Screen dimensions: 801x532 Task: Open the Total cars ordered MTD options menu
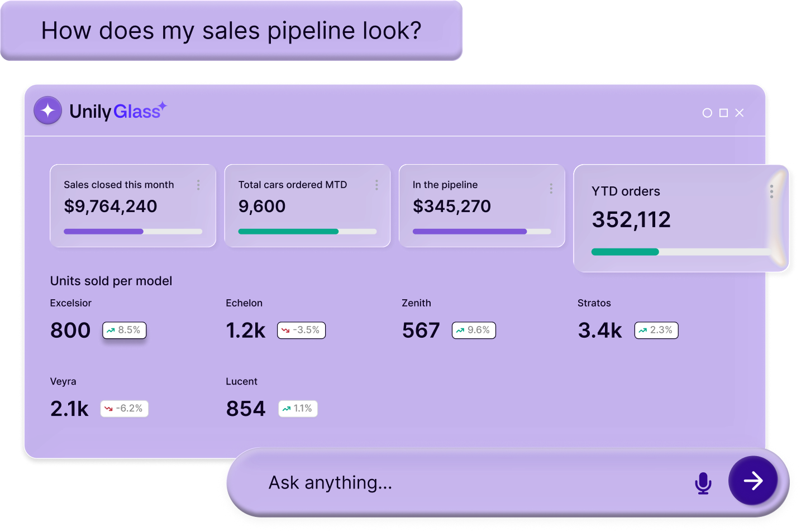(376, 185)
